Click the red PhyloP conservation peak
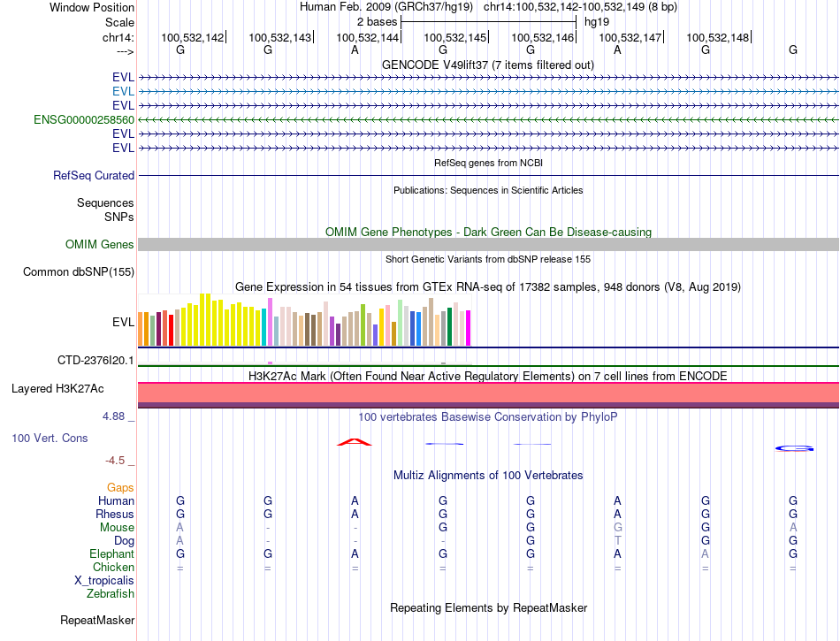 pos(355,441)
